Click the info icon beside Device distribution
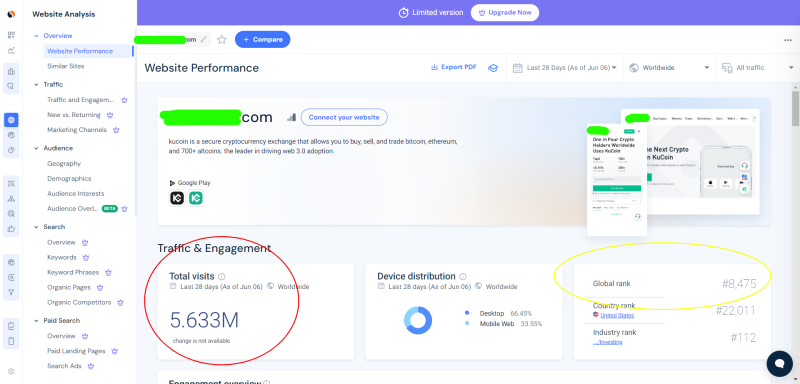The width and height of the screenshot is (800, 384). click(x=463, y=276)
